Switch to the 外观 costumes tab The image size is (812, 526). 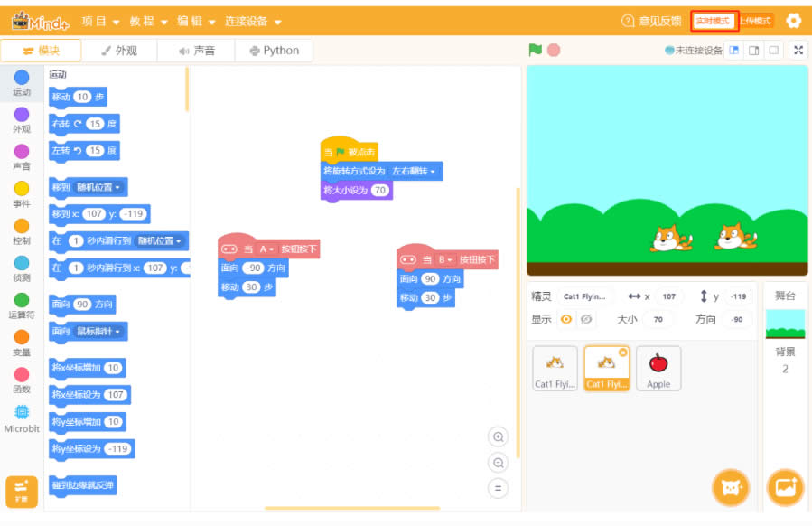pos(119,51)
